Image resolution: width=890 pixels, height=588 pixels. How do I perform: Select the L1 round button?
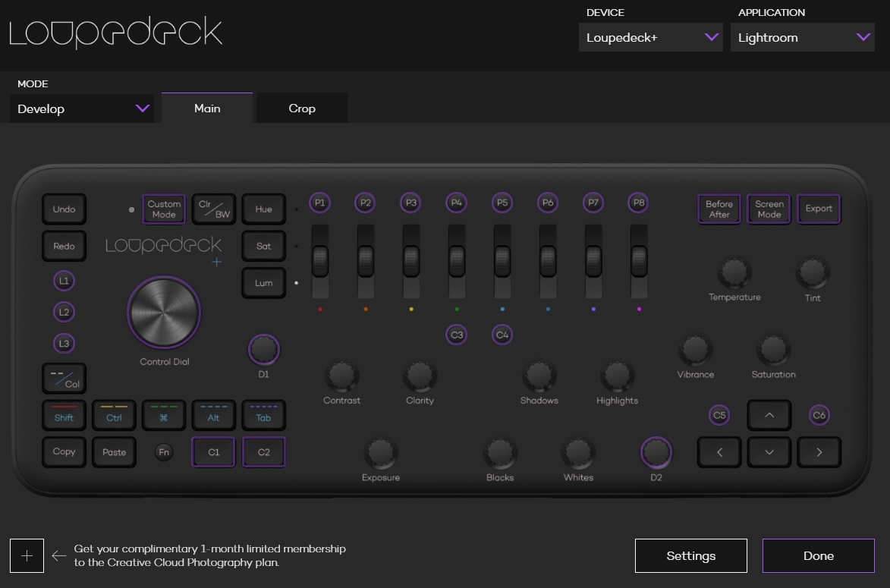tap(64, 281)
